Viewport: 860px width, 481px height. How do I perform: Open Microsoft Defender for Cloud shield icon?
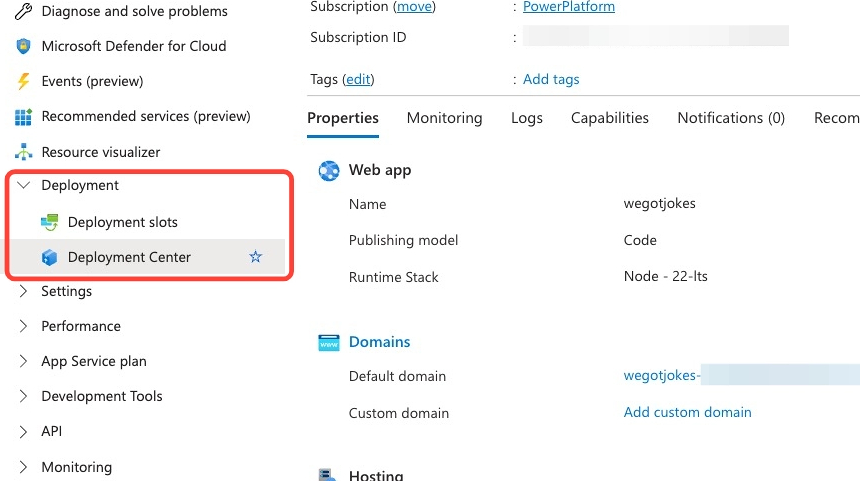[x=24, y=46]
